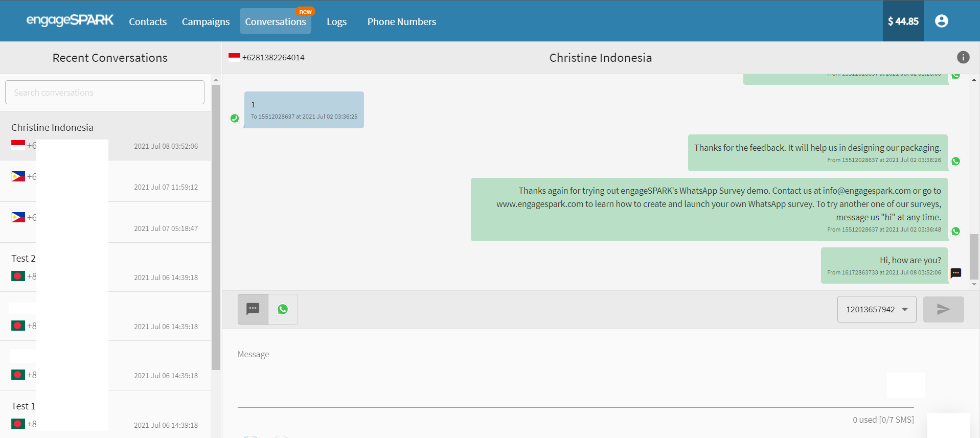
Task: Expand the sender number 12013657942 dropdown
Action: coord(876,309)
